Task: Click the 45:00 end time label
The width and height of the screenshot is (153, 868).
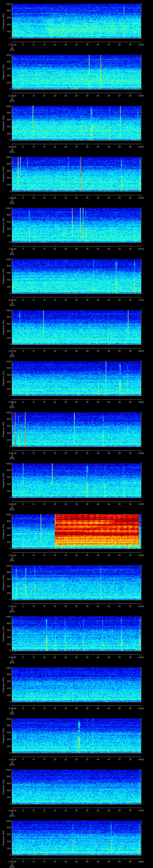Action: point(141,708)
